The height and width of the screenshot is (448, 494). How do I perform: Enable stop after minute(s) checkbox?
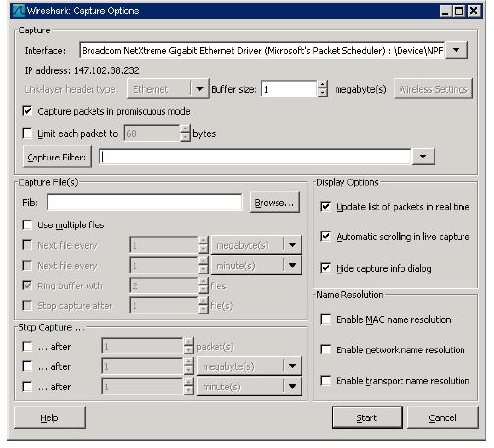point(28,387)
